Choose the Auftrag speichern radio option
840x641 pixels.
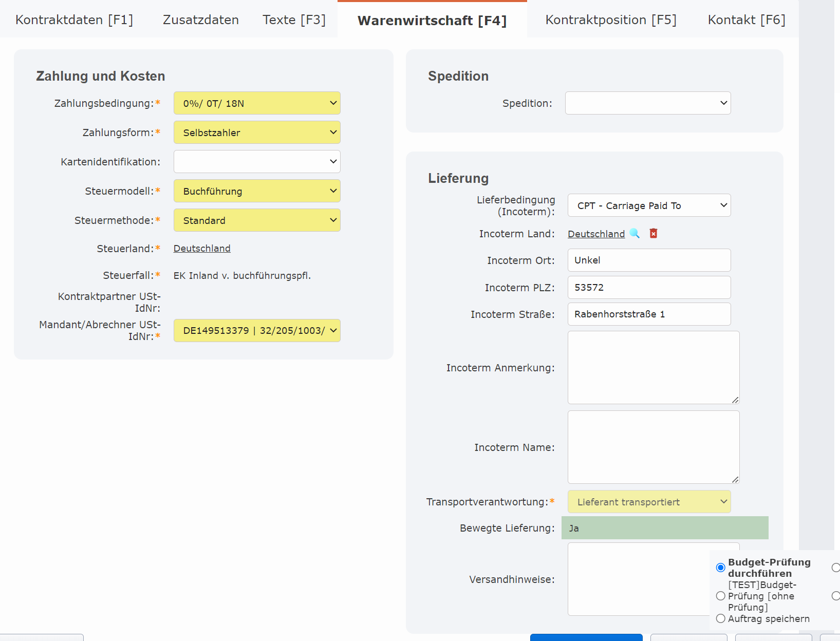tap(721, 618)
